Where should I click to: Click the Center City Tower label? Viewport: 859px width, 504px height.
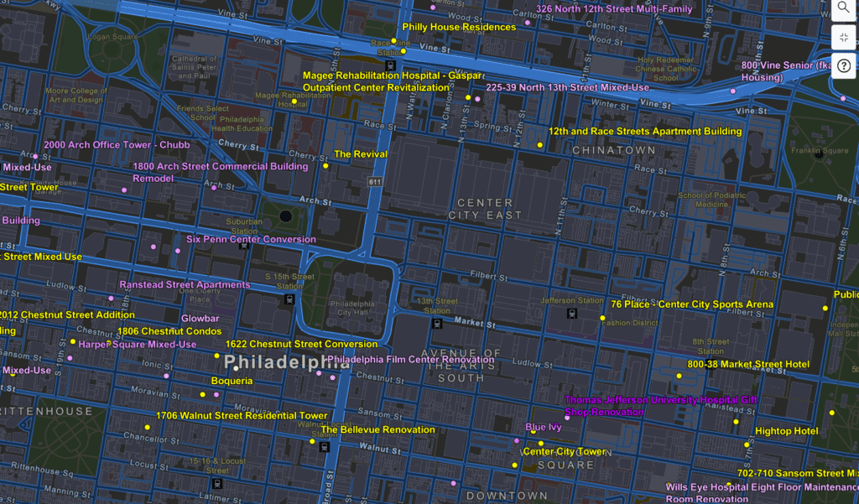pyautogui.click(x=565, y=451)
